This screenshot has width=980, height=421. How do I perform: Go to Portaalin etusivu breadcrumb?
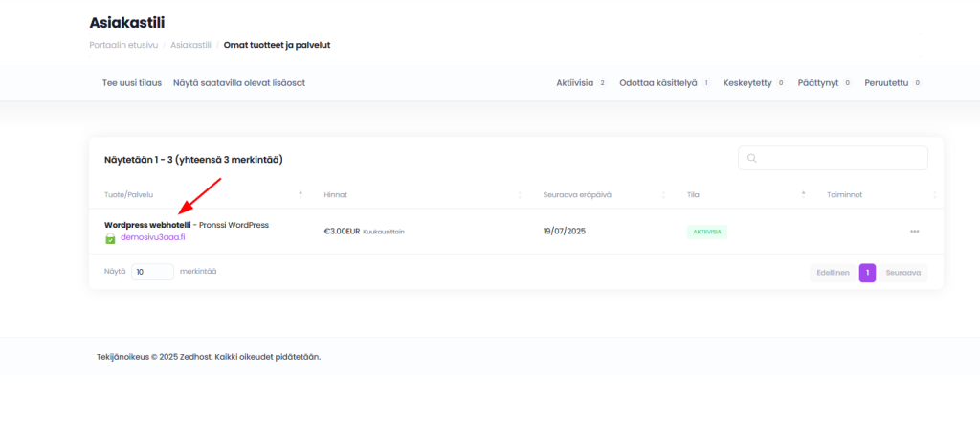[123, 45]
